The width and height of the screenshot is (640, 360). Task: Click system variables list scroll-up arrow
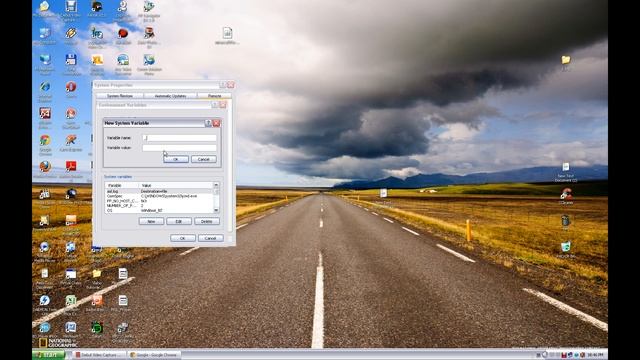(216, 185)
